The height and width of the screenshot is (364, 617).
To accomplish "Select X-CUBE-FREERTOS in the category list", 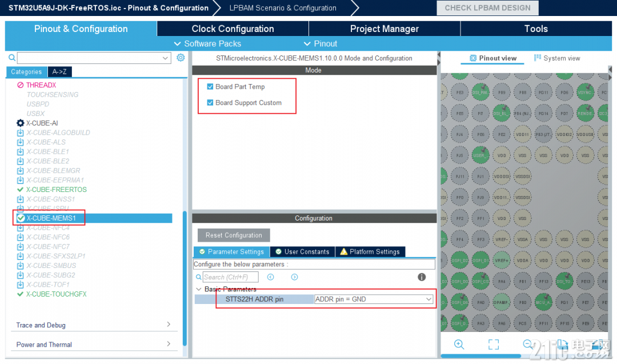I will click(x=56, y=190).
